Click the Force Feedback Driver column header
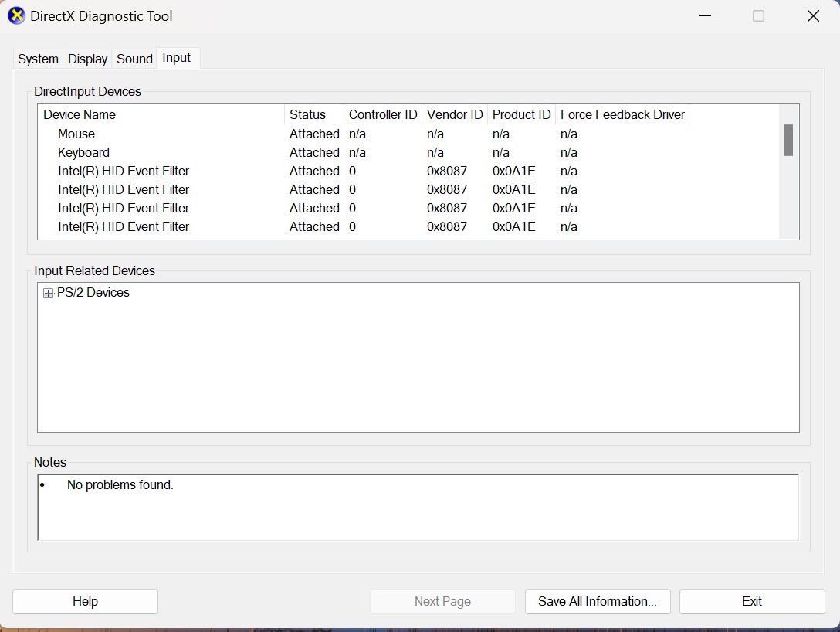 click(x=622, y=114)
